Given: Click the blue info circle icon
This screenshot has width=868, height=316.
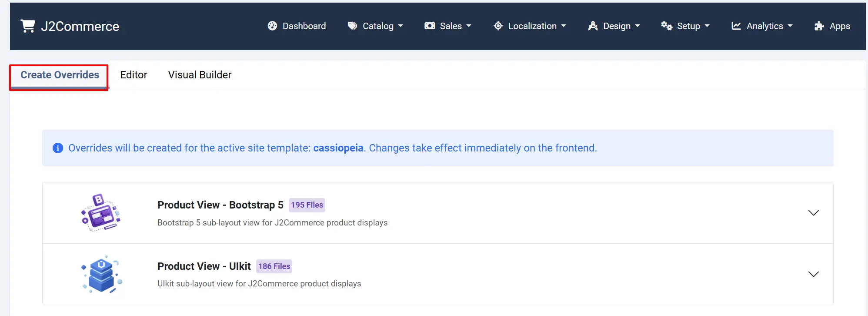Looking at the screenshot, I should [x=58, y=148].
